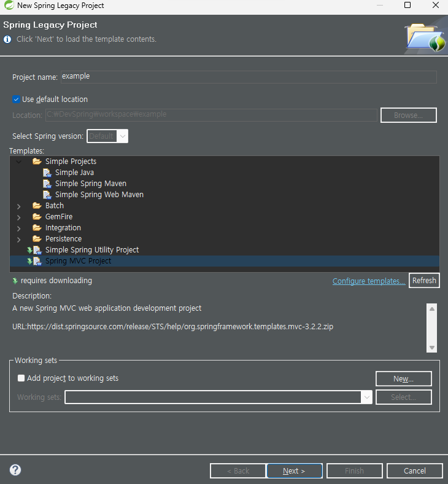Select the Spring MVC Project template
This screenshot has width=448, height=484.
coord(78,261)
